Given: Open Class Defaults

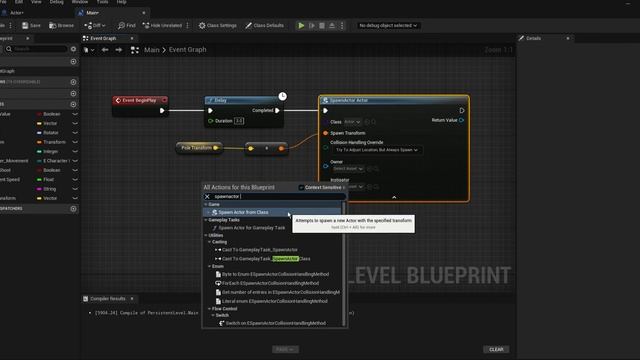Looking at the screenshot, I should [264, 25].
